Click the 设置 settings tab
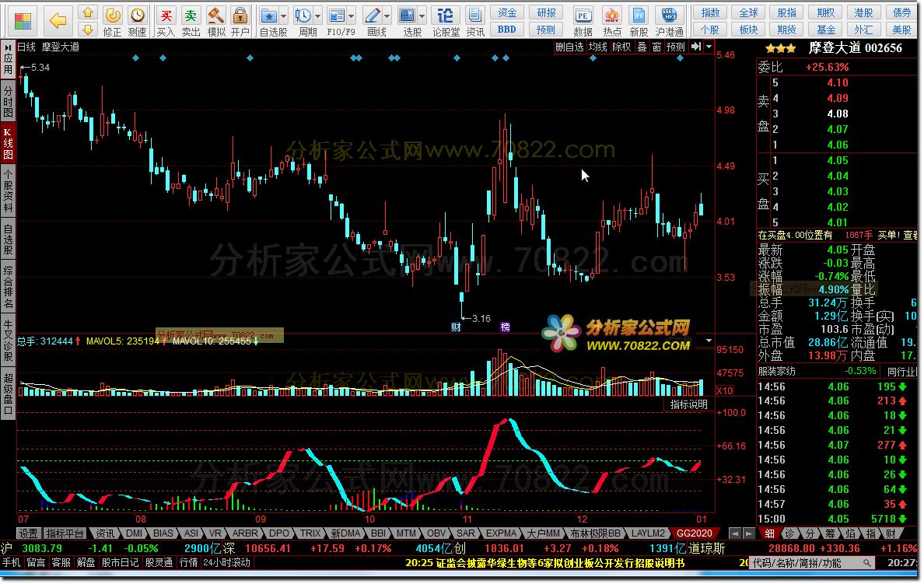Image resolution: width=924 pixels, height=584 pixels. [28, 533]
